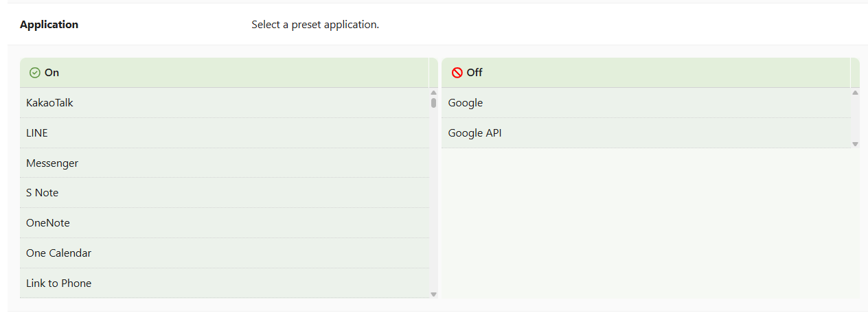Screen dimensions: 868x313
Task: Click the red prohibited Off icon
Action: (457, 73)
